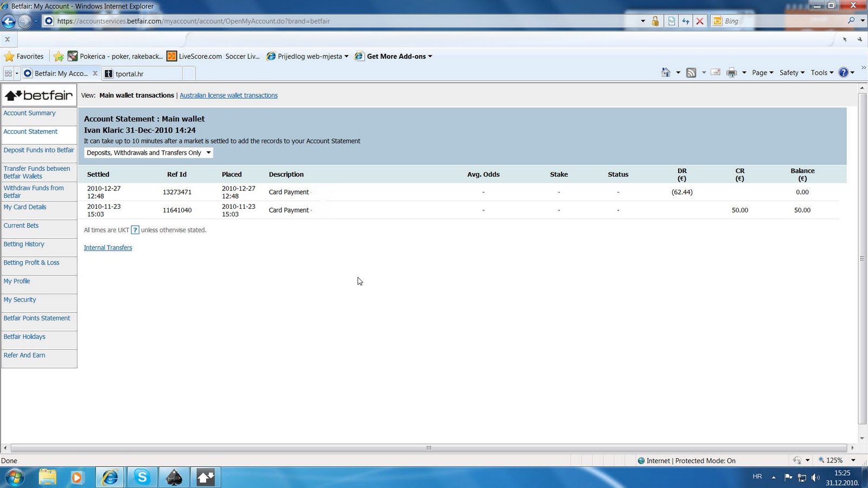Click the Home icon in command bar

666,73
